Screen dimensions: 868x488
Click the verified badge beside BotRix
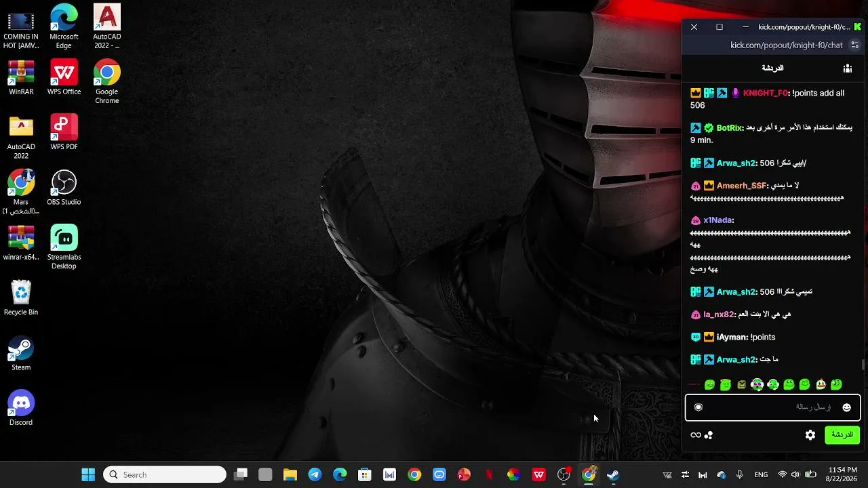point(709,127)
